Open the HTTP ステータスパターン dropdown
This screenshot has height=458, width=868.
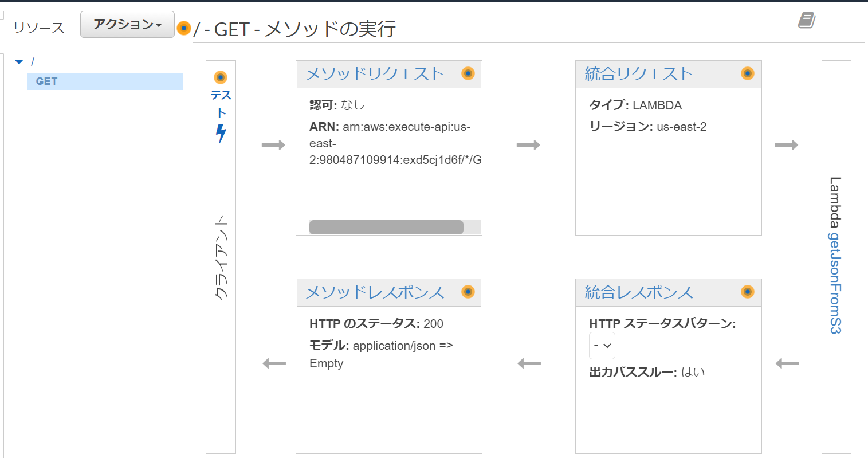pos(602,346)
